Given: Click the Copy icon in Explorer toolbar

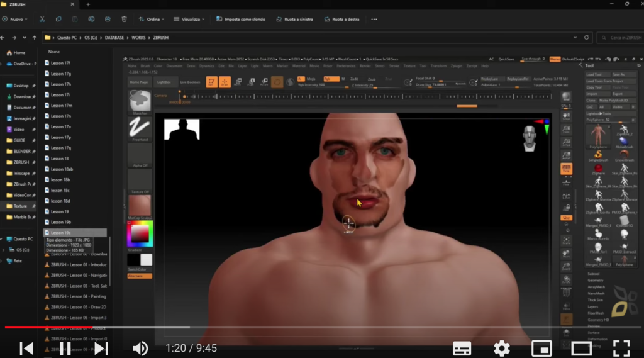Looking at the screenshot, I should tap(58, 19).
